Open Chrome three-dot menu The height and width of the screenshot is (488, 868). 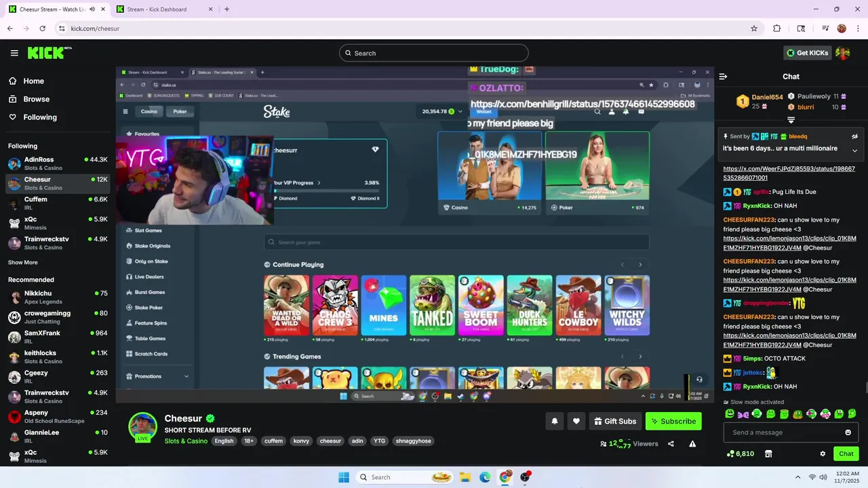click(x=858, y=28)
